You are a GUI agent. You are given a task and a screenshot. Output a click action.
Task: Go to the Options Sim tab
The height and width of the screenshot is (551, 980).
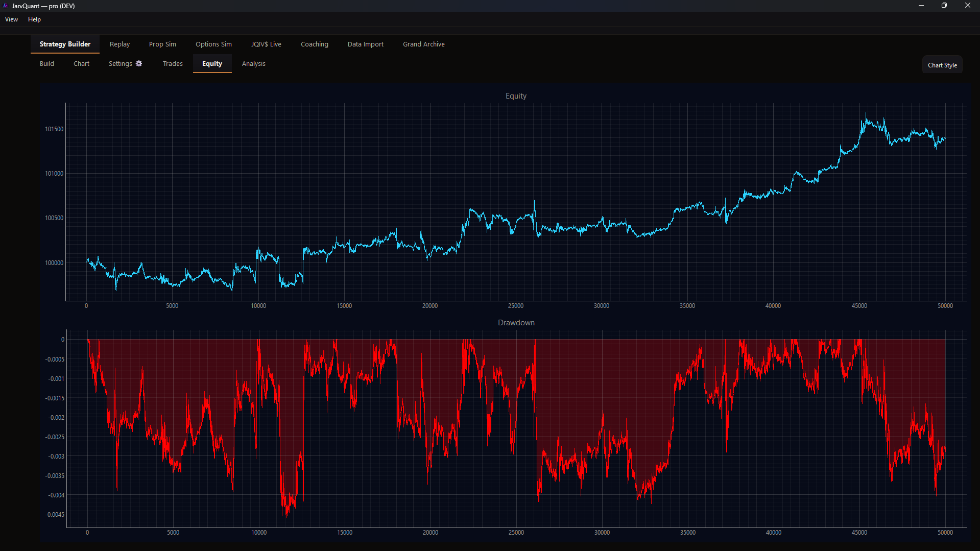[213, 44]
